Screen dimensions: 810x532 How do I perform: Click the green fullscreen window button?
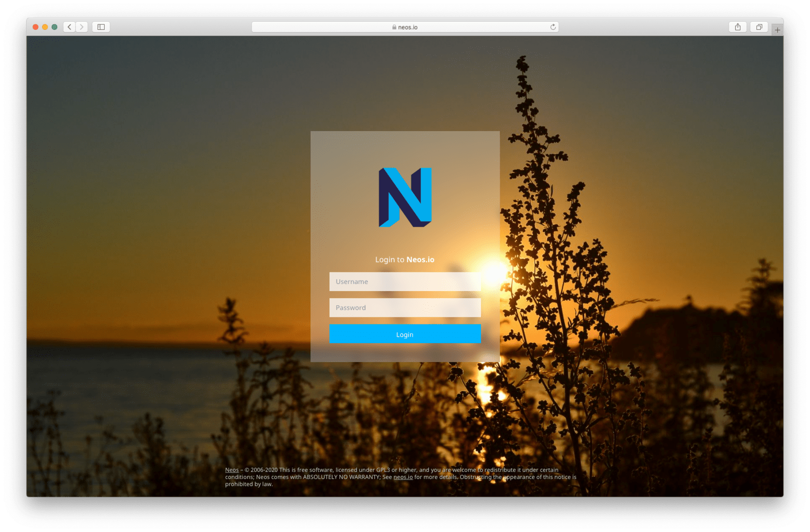(55, 27)
